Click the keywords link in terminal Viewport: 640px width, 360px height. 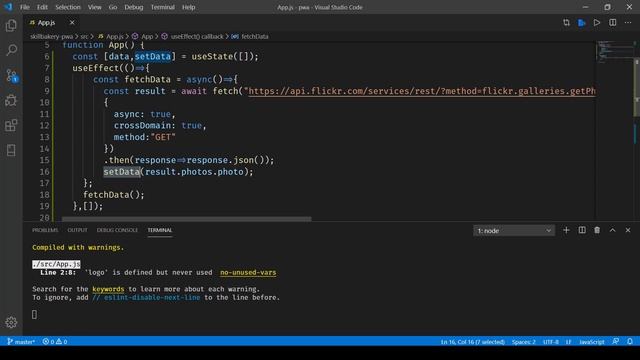click(108, 289)
